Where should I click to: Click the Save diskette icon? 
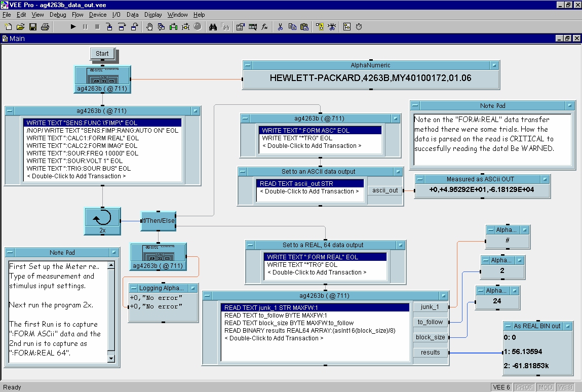33,27
